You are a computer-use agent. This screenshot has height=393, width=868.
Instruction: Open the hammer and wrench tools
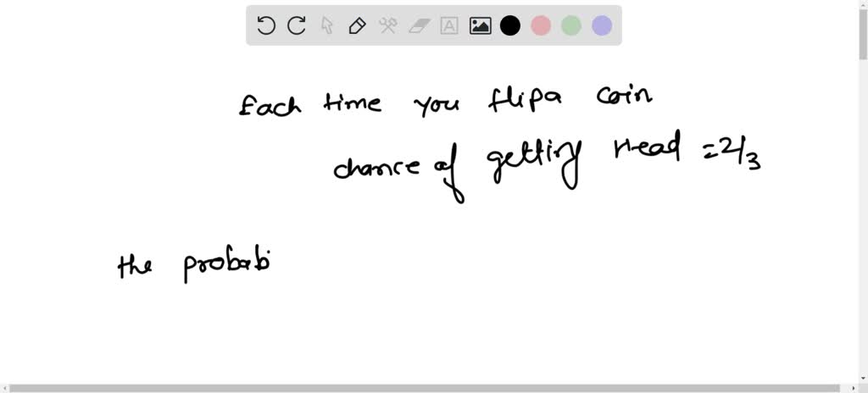[388, 25]
